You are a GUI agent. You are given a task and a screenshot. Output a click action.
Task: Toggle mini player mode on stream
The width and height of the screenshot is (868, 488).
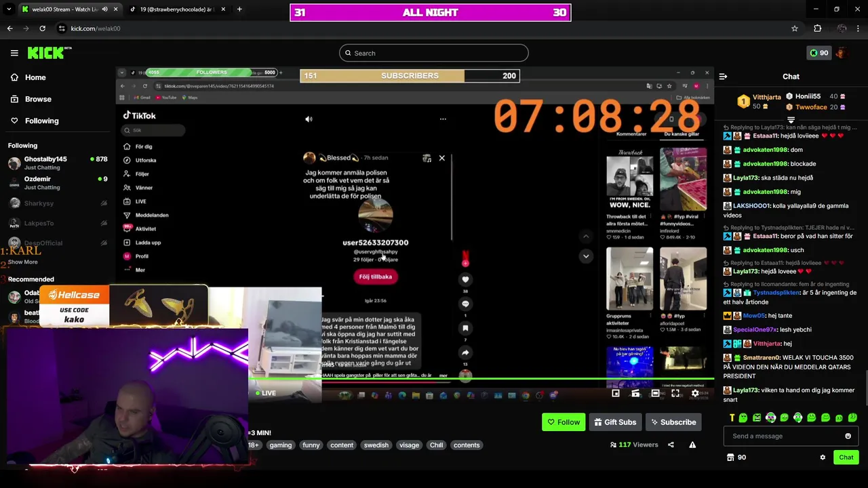click(x=616, y=393)
